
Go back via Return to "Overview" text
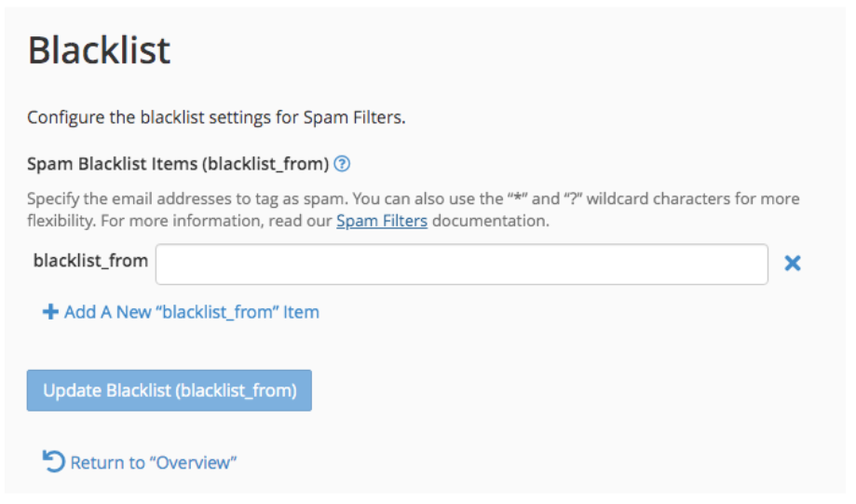tap(154, 462)
